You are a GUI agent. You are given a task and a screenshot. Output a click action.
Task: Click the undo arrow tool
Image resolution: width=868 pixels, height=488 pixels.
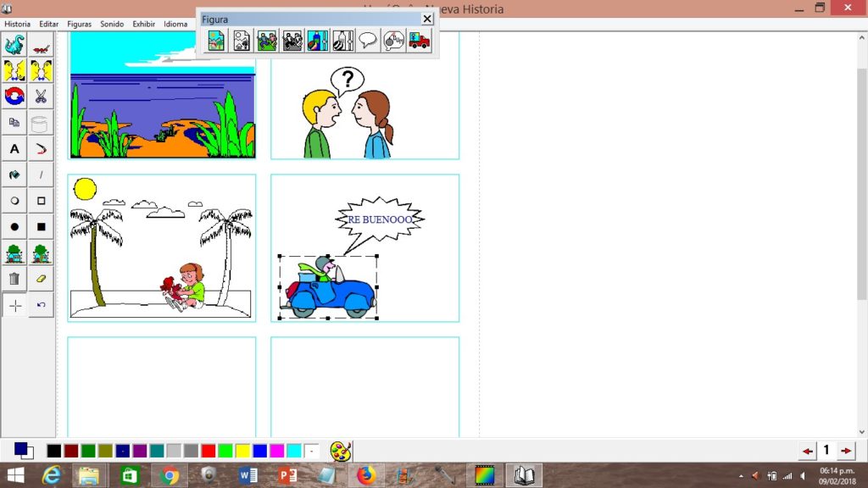(41, 305)
